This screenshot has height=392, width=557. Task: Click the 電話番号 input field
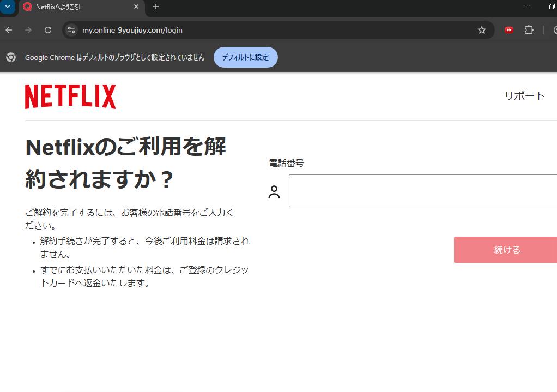click(423, 191)
